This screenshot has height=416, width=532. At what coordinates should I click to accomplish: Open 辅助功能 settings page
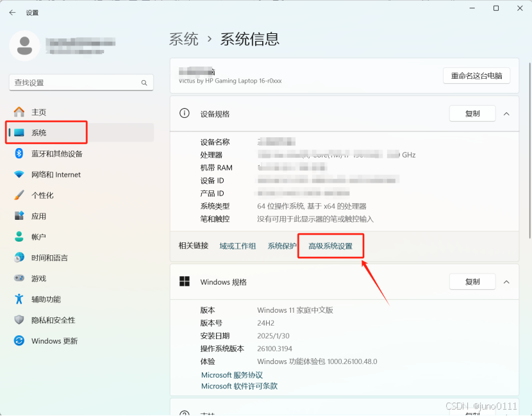coord(80,299)
